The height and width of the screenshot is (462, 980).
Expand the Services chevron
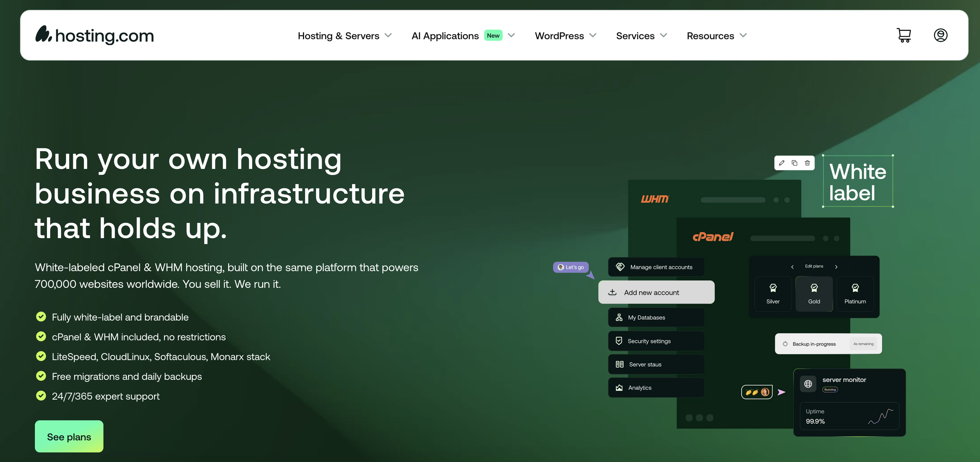(664, 36)
